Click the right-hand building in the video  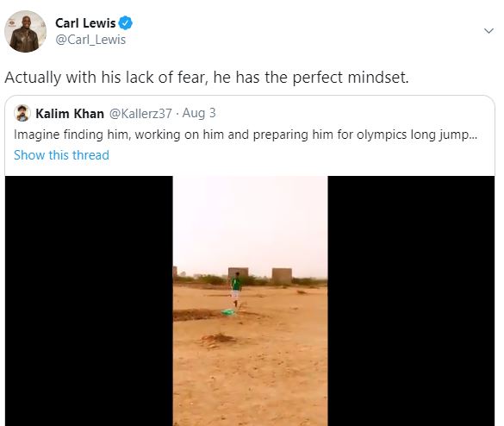coord(282,276)
